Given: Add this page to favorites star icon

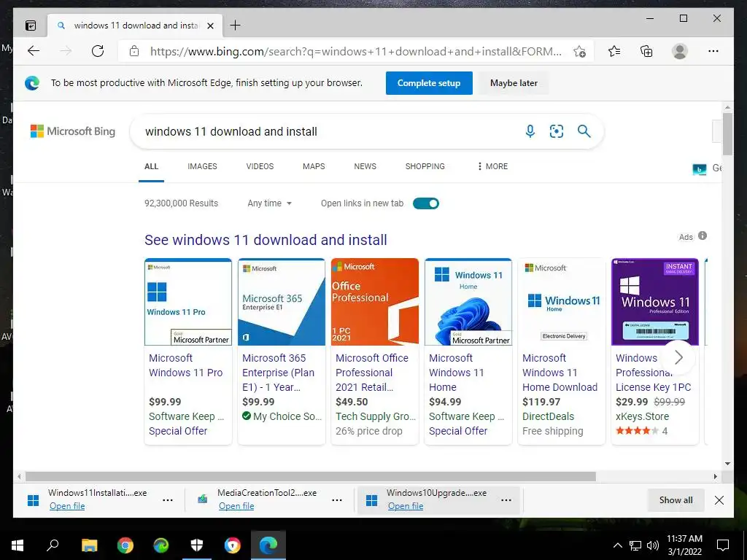Looking at the screenshot, I should [x=579, y=52].
